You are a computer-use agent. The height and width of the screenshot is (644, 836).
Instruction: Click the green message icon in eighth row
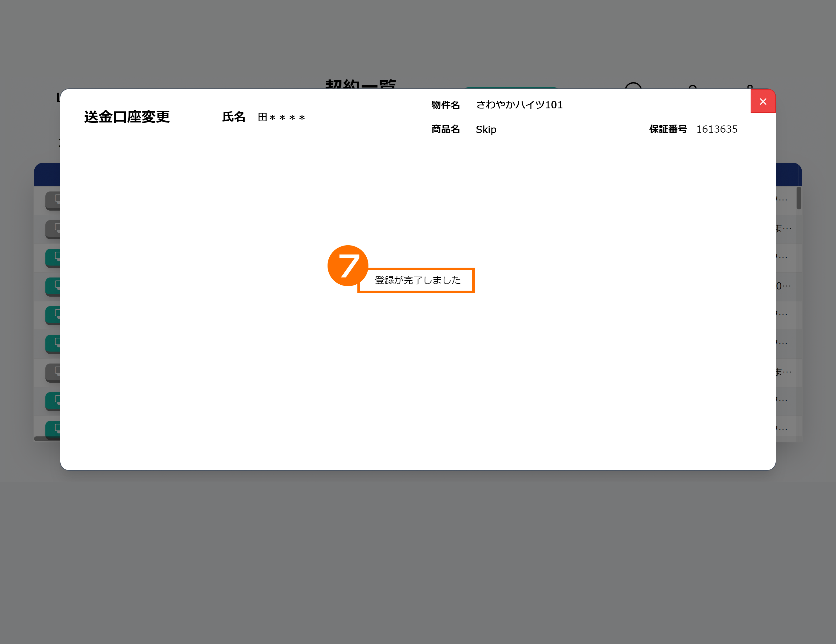click(53, 401)
